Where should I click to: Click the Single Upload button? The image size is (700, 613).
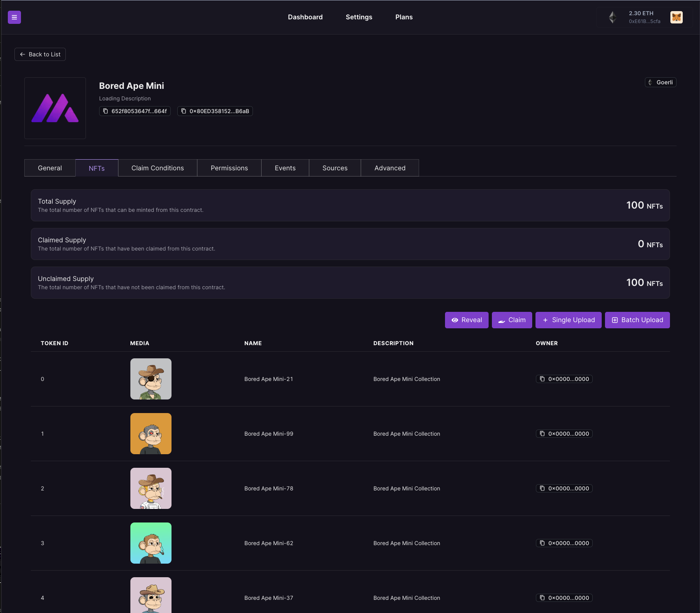coord(568,320)
